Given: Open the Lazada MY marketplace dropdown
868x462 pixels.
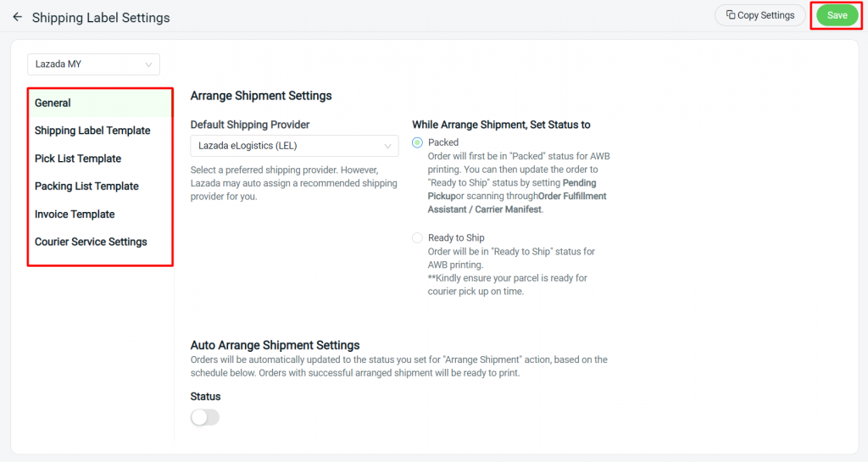Looking at the screenshot, I should pos(93,64).
